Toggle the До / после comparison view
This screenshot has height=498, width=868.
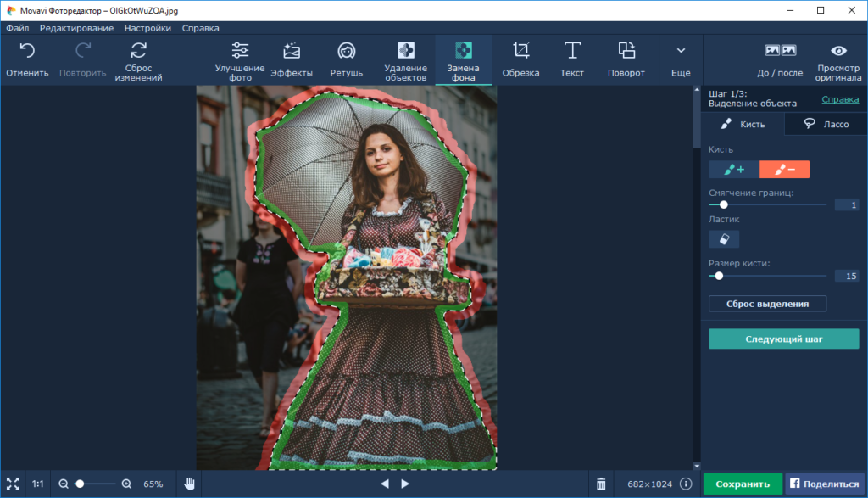[x=780, y=51]
